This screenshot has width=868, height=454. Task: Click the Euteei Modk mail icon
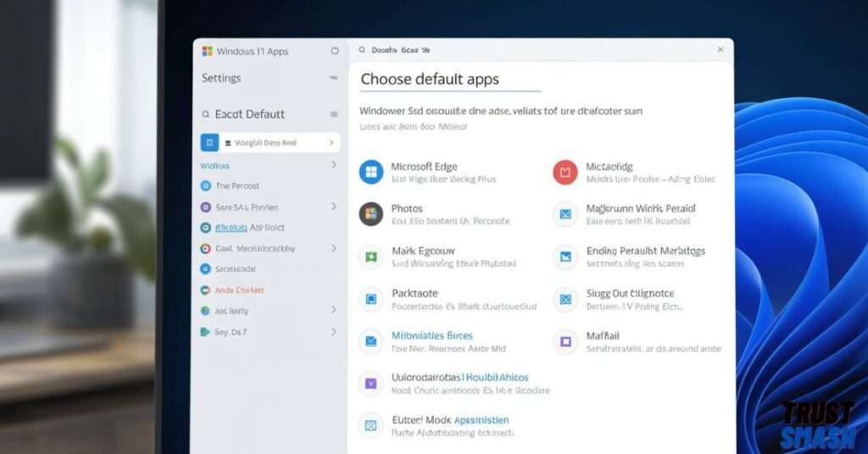tap(371, 425)
